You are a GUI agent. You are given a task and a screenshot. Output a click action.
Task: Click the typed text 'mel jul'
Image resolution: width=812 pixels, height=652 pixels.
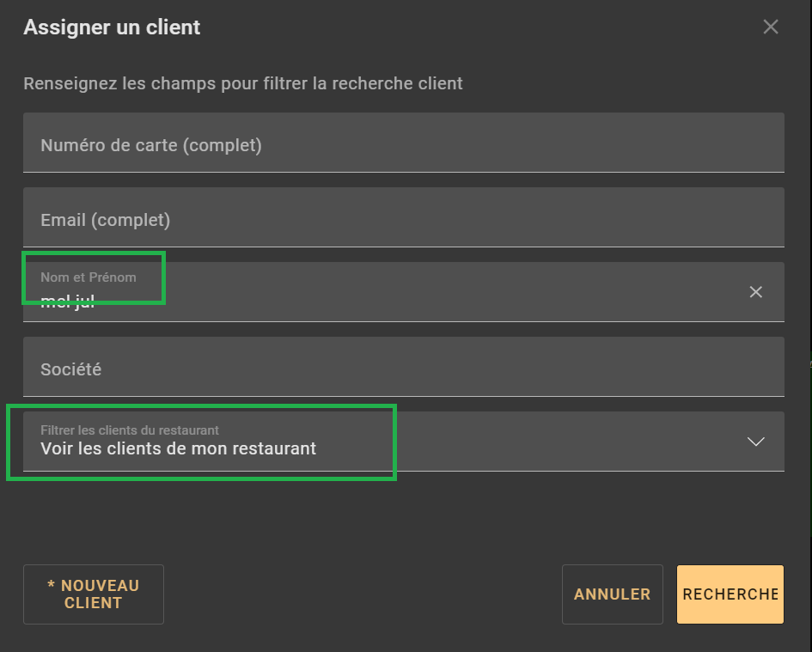tap(67, 302)
